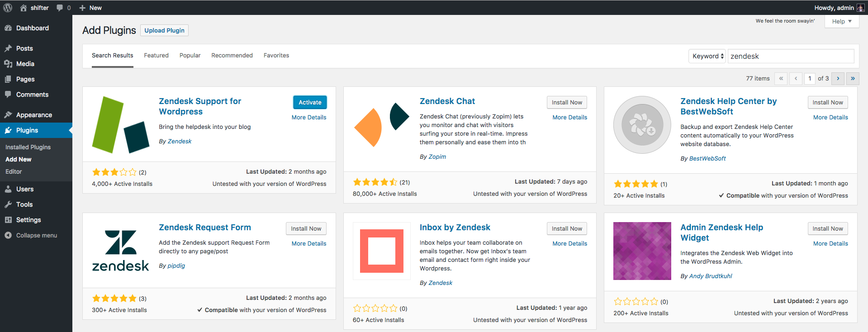Viewport: 868px width, 332px height.
Task: Open the pipdig author link
Action: pyautogui.click(x=176, y=266)
